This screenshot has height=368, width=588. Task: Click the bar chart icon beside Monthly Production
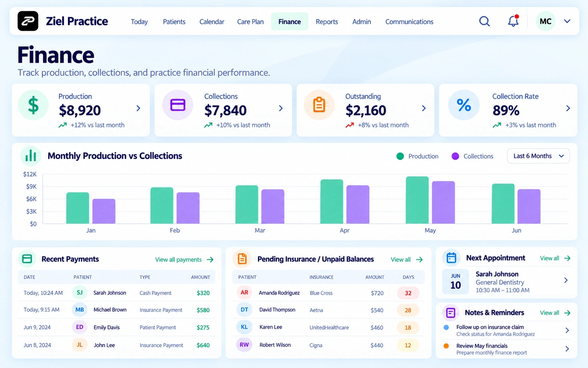click(x=31, y=156)
